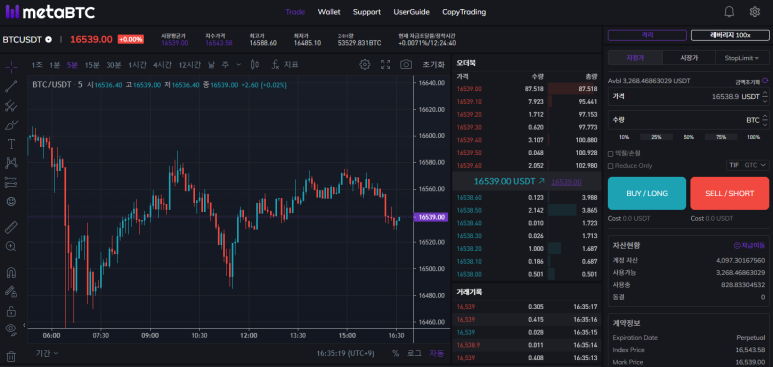Viewport: 773px width, 367px height.
Task: Take a chart snapshot with camera icon
Action: click(x=406, y=65)
